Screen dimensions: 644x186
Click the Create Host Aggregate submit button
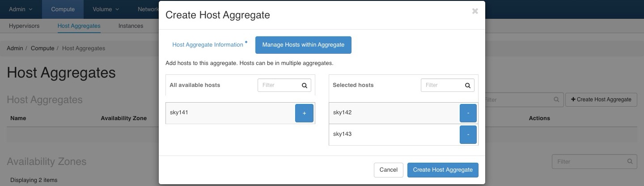click(x=443, y=170)
